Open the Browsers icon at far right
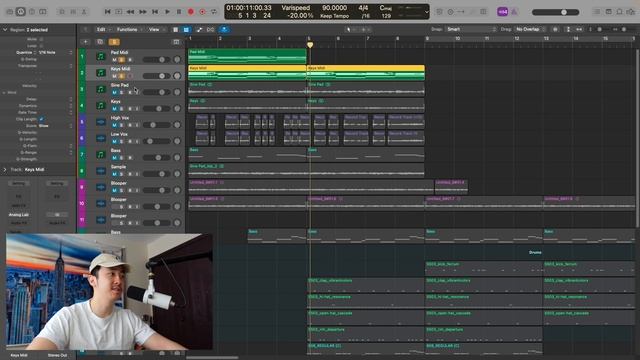Image resolution: width=640 pixels, height=360 pixels. 631,12
